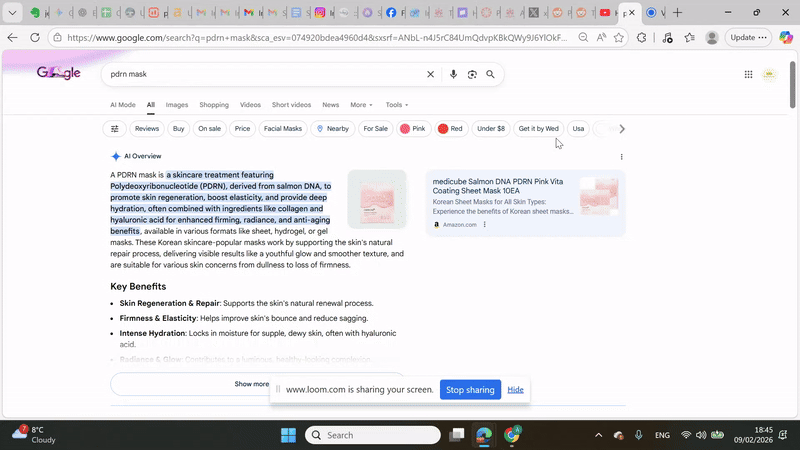Image resolution: width=800 pixels, height=450 pixels.
Task: Switch to AI Mode tab
Action: tap(123, 105)
